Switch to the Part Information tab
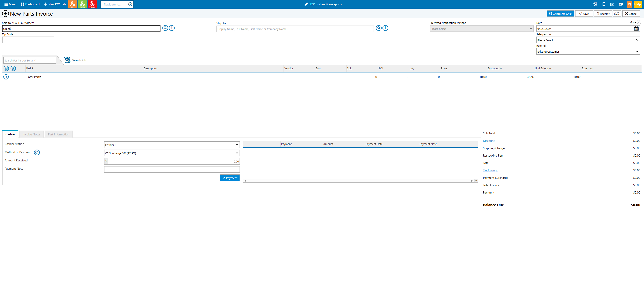 click(x=59, y=134)
